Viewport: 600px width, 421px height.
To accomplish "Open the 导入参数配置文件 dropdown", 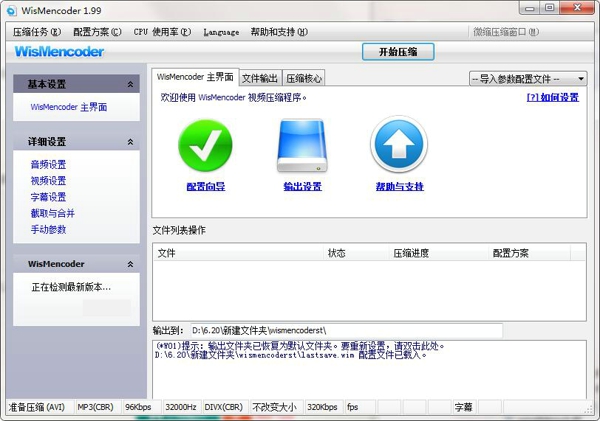I will (x=528, y=78).
